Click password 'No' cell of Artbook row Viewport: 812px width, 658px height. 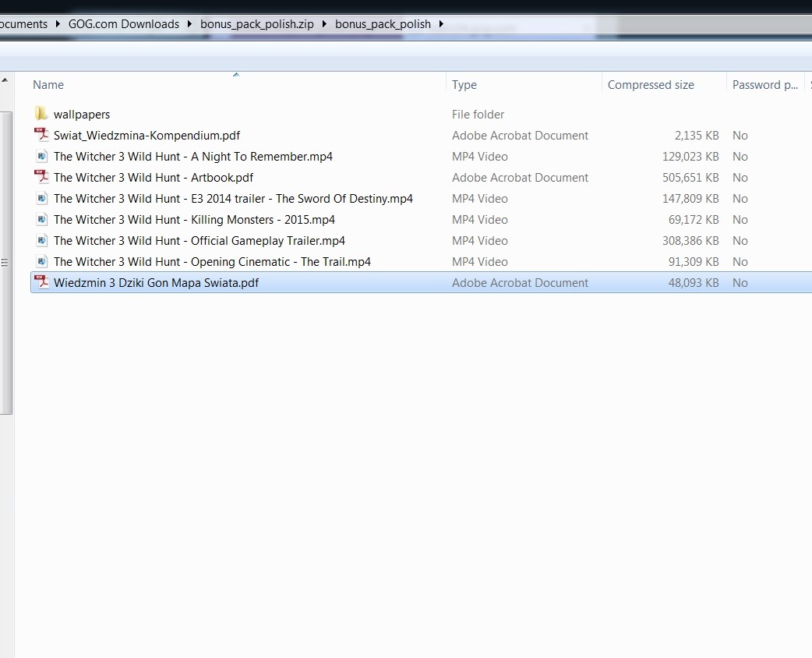coord(740,178)
